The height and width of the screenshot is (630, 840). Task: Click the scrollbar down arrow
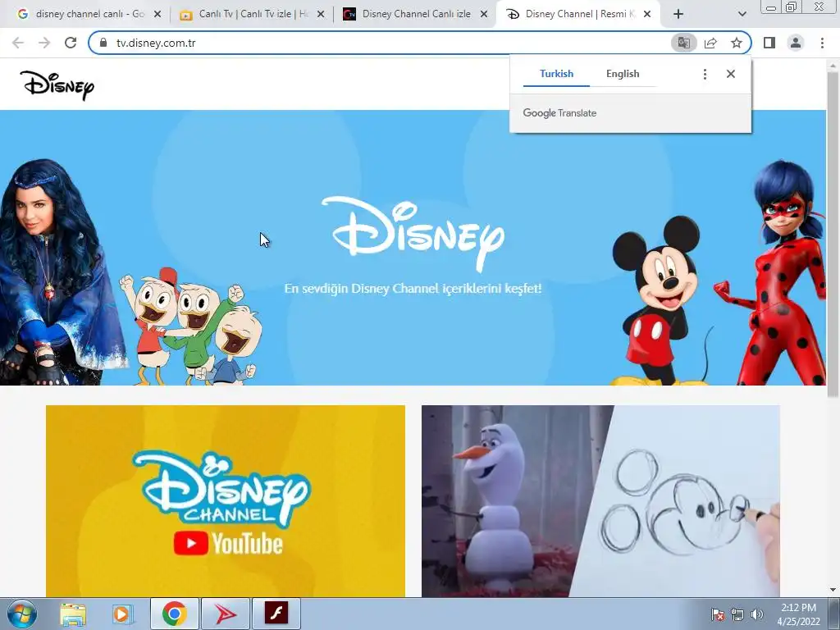833,590
